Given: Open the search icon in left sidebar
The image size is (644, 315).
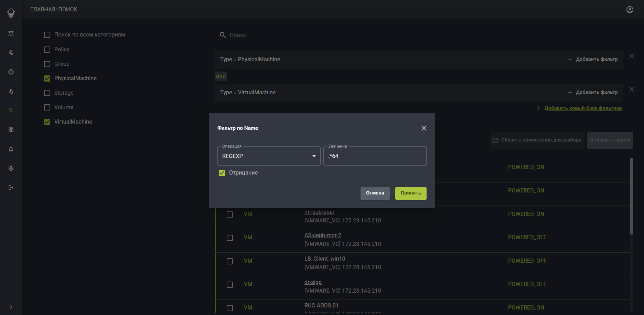Looking at the screenshot, I should (x=11, y=111).
